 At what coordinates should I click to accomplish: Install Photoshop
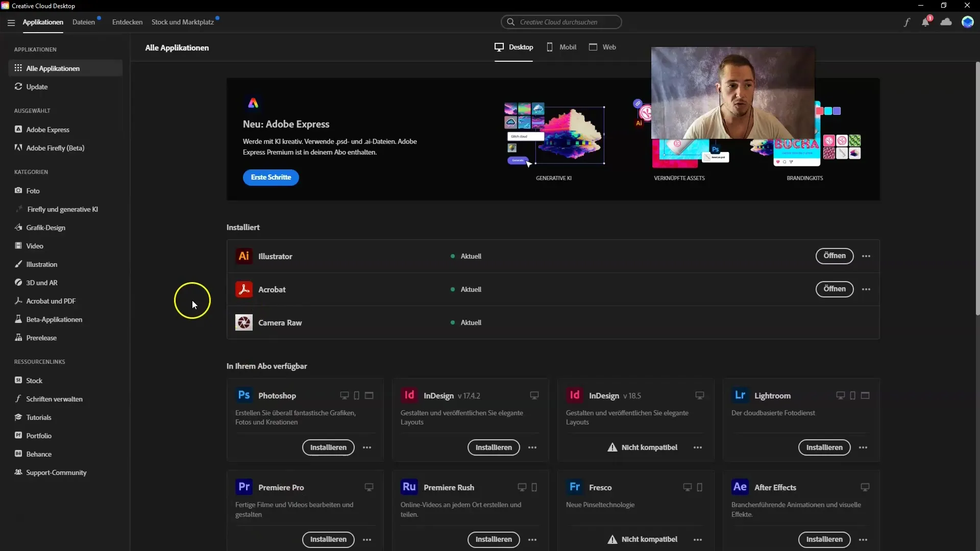(328, 447)
